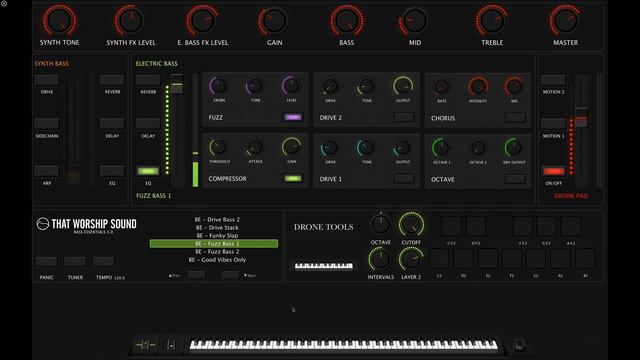The width and height of the screenshot is (640, 360).
Task: Select the highlighted BE - Fuzz Bass 1 preset
Action: pos(214,244)
